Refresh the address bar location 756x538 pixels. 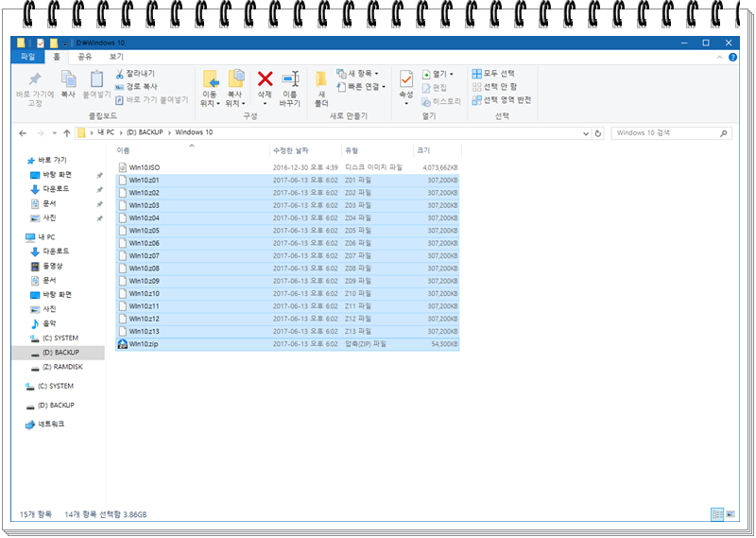598,133
